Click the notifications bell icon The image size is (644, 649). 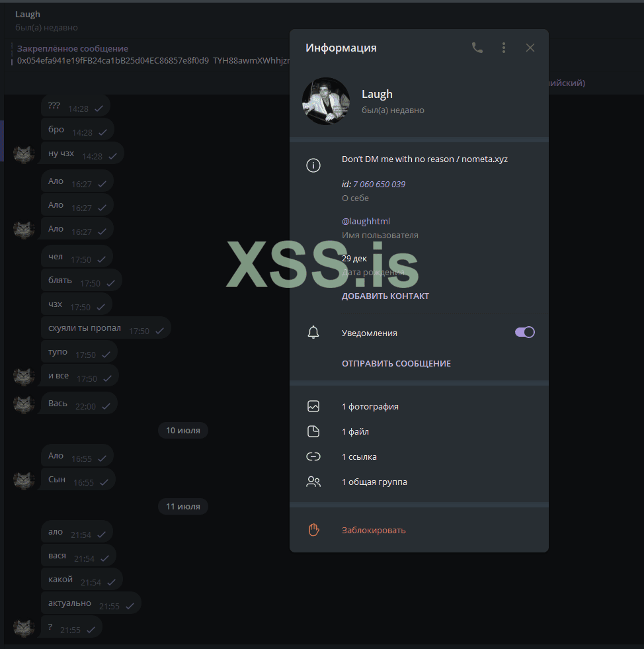pyautogui.click(x=313, y=332)
